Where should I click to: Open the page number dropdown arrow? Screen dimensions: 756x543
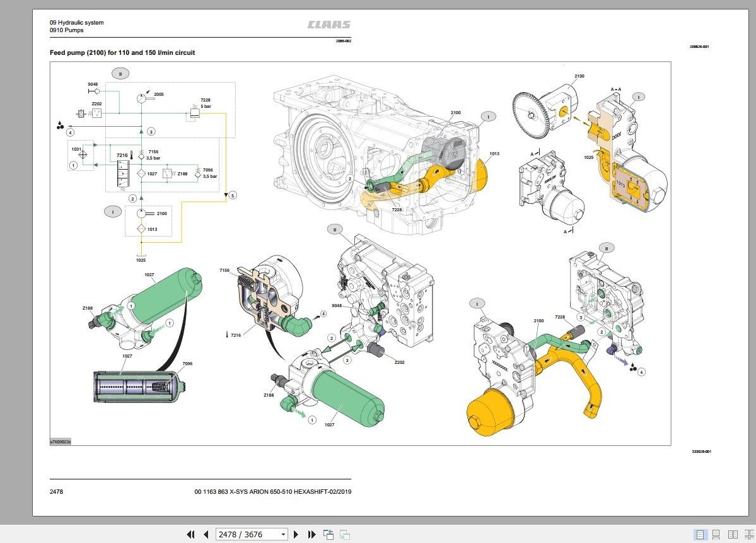[x=283, y=534]
